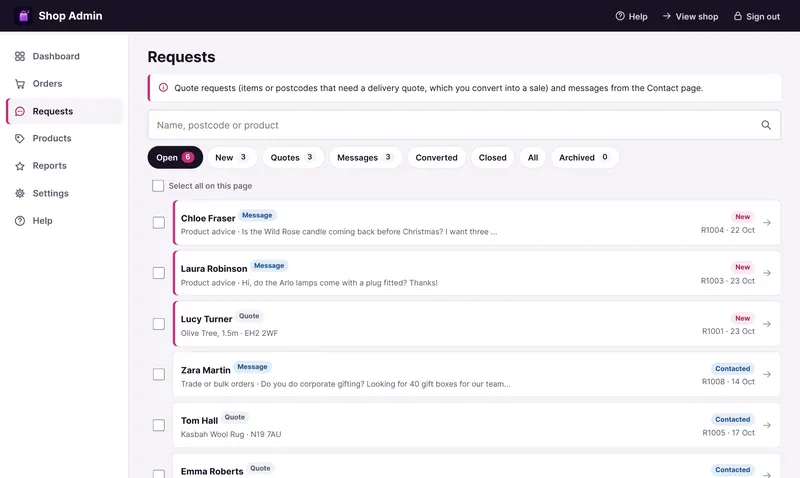Open Lucy Turner request via arrow icon
The height and width of the screenshot is (478, 800).
point(767,324)
